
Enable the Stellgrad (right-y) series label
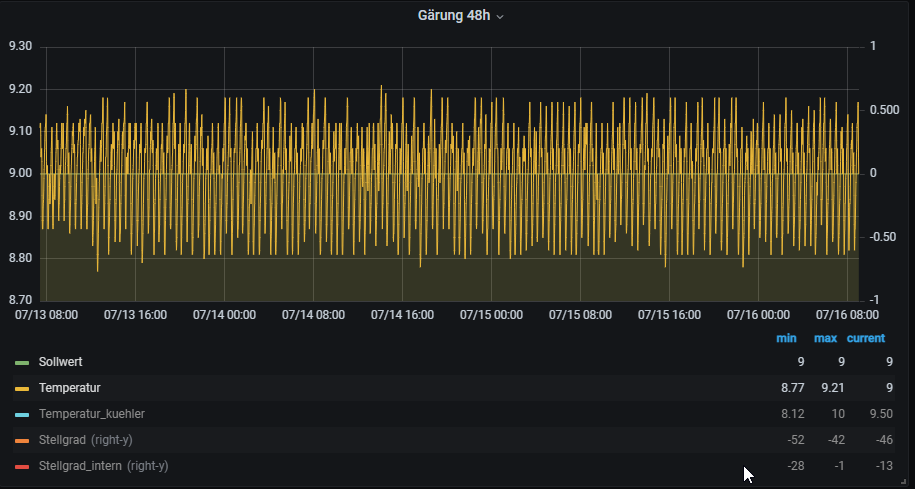coord(90,440)
